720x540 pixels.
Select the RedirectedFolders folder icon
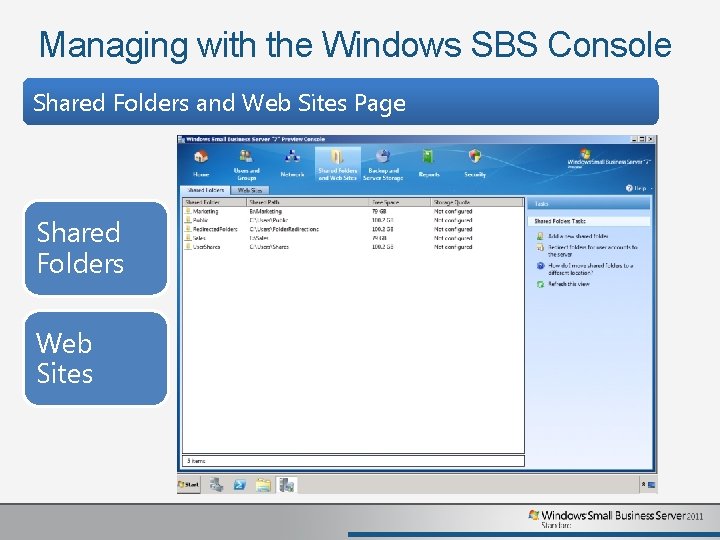pyautogui.click(x=188, y=229)
